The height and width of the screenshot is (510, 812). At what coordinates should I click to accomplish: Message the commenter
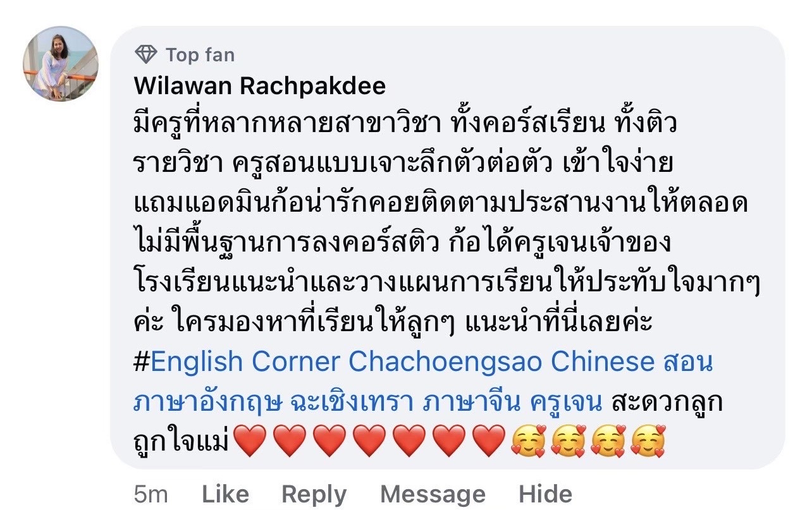tap(433, 494)
